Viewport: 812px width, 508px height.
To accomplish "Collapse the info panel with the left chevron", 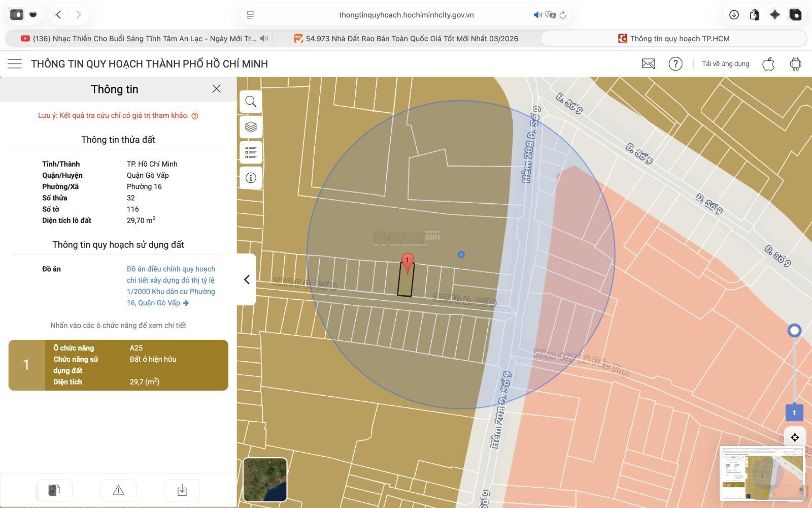I will point(247,279).
